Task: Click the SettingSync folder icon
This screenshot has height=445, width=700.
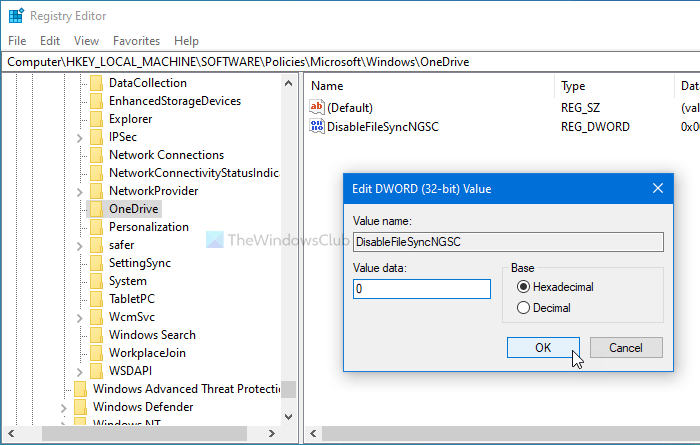Action: pos(96,263)
